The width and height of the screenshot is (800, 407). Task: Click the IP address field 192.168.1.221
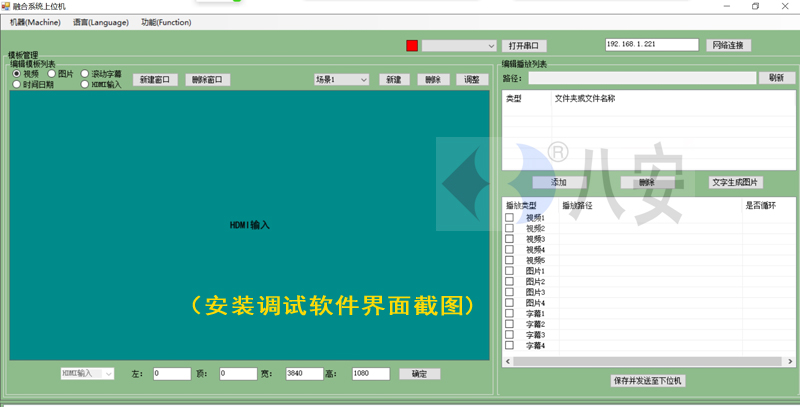point(652,45)
